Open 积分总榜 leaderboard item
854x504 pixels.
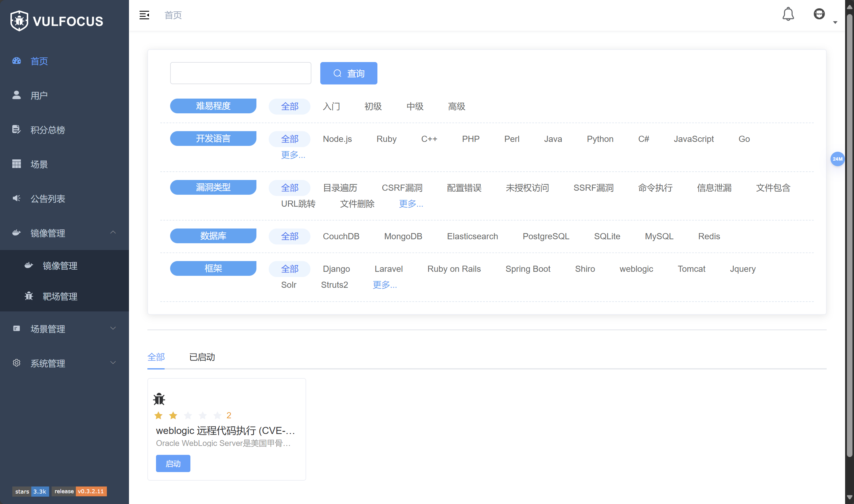(x=48, y=130)
